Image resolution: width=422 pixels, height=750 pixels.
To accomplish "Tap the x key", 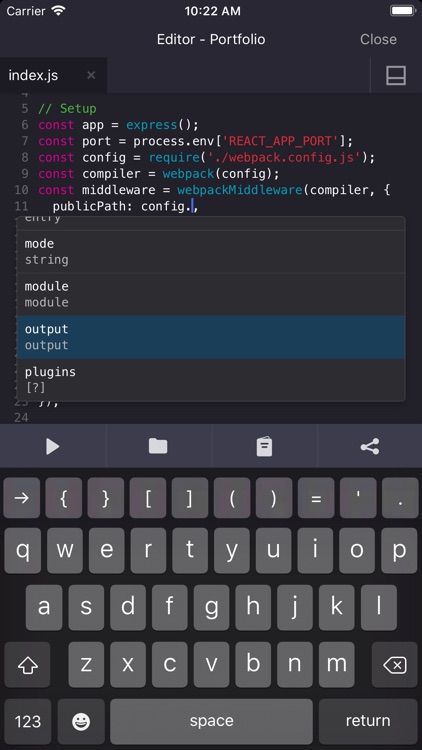I will [128, 665].
